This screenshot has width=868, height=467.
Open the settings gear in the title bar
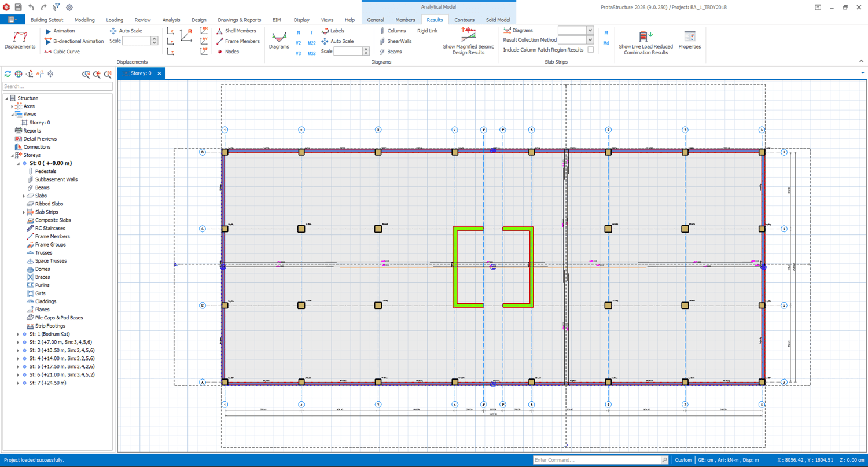69,8
